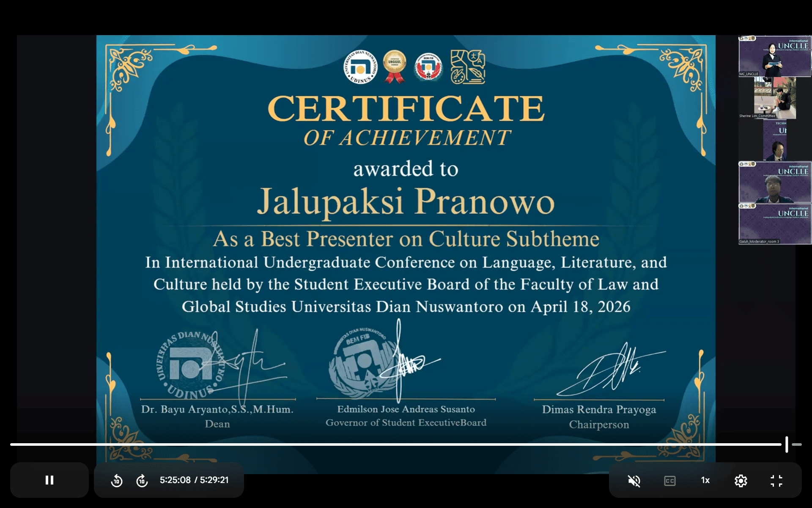This screenshot has height=508, width=812.
Task: Click the language and culture line-art logo
Action: point(468,66)
